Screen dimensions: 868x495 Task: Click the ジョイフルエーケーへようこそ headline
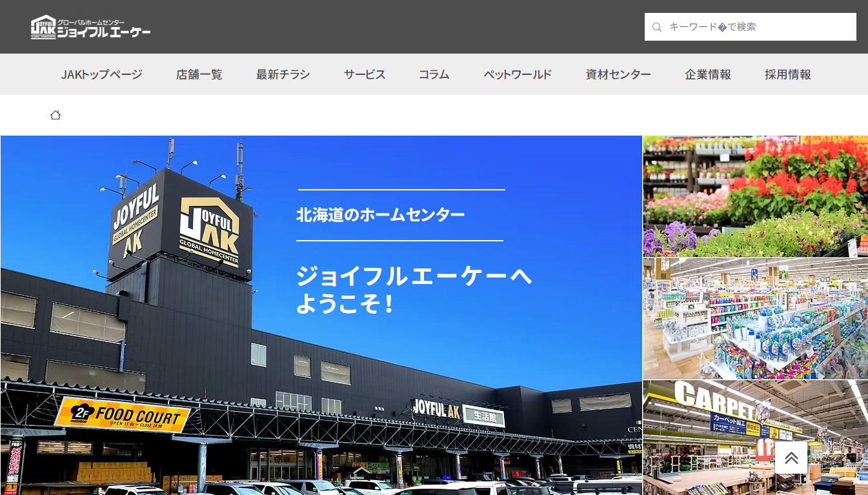point(413,290)
